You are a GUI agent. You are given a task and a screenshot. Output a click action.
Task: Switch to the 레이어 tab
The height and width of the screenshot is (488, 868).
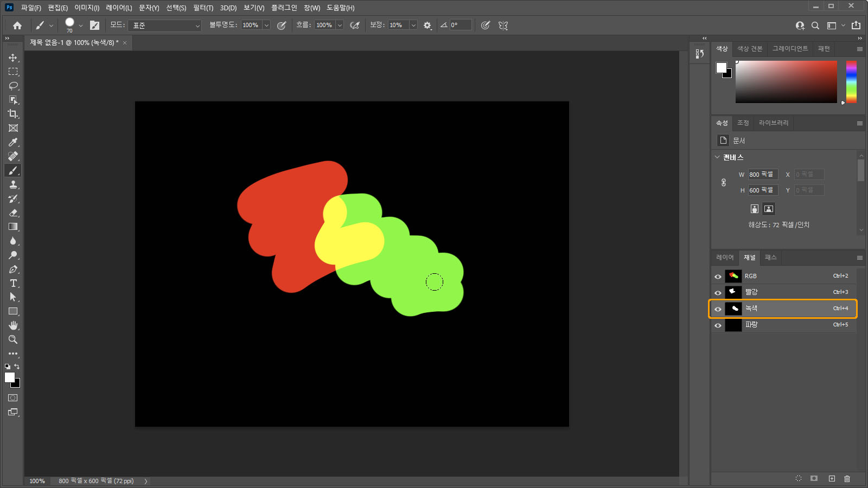725,258
